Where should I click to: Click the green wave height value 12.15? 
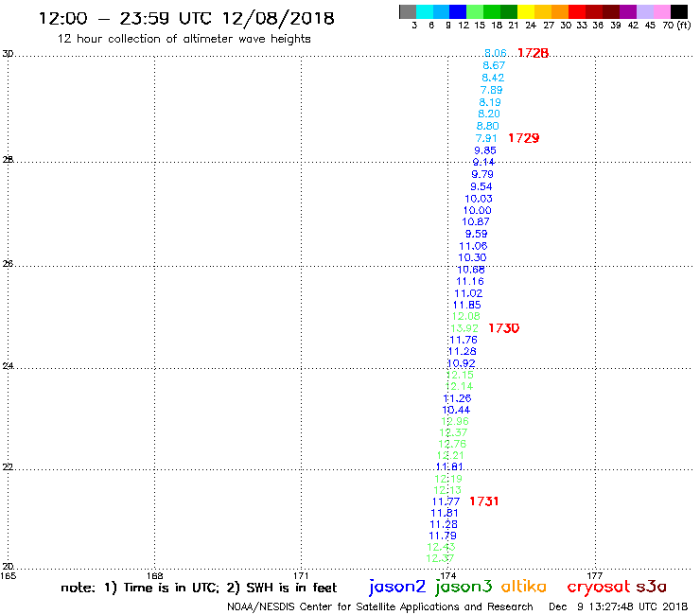point(460,376)
